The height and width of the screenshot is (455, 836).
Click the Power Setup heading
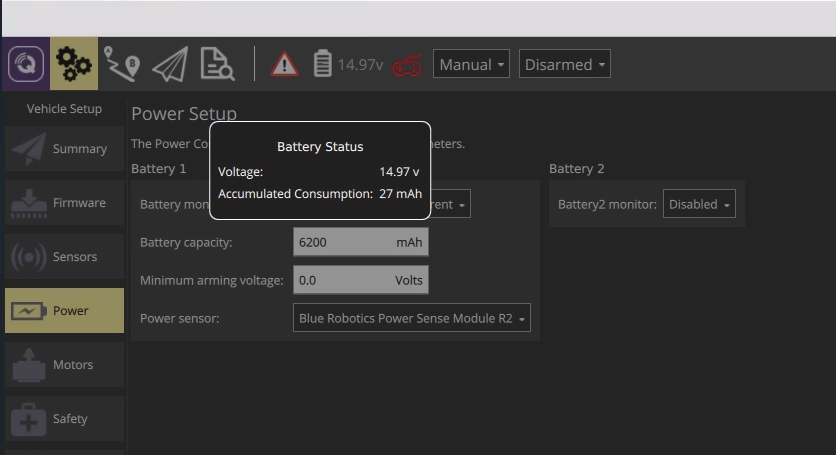tap(184, 114)
